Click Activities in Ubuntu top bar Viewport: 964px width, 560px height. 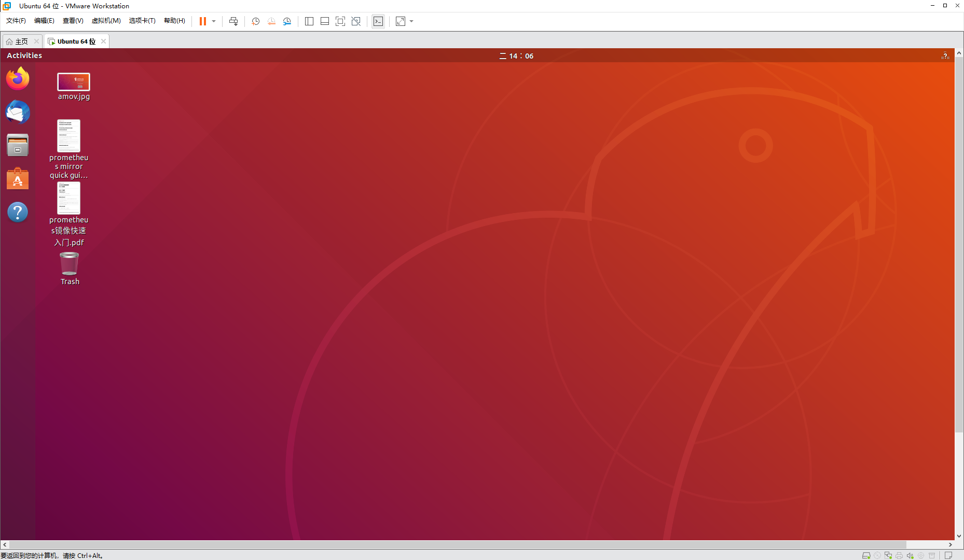tap(24, 55)
